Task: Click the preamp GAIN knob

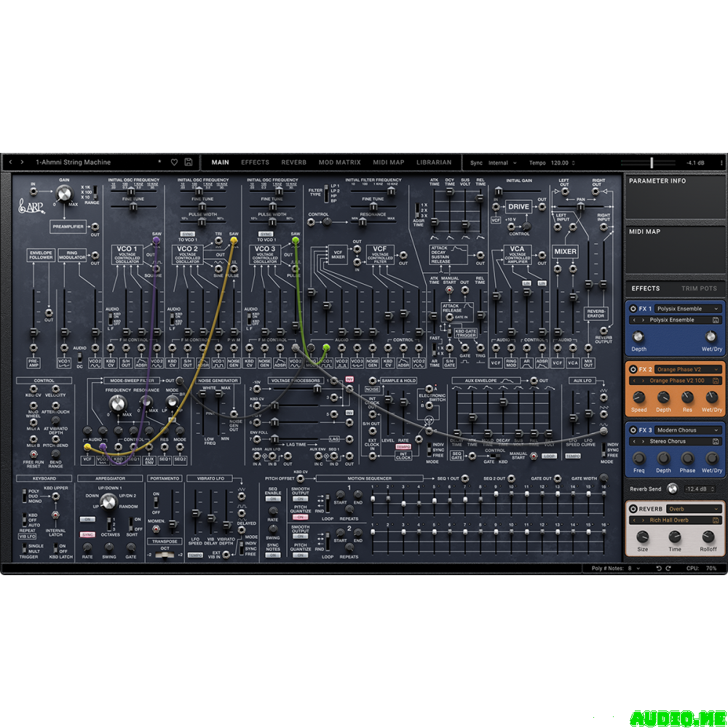Action: [64, 194]
